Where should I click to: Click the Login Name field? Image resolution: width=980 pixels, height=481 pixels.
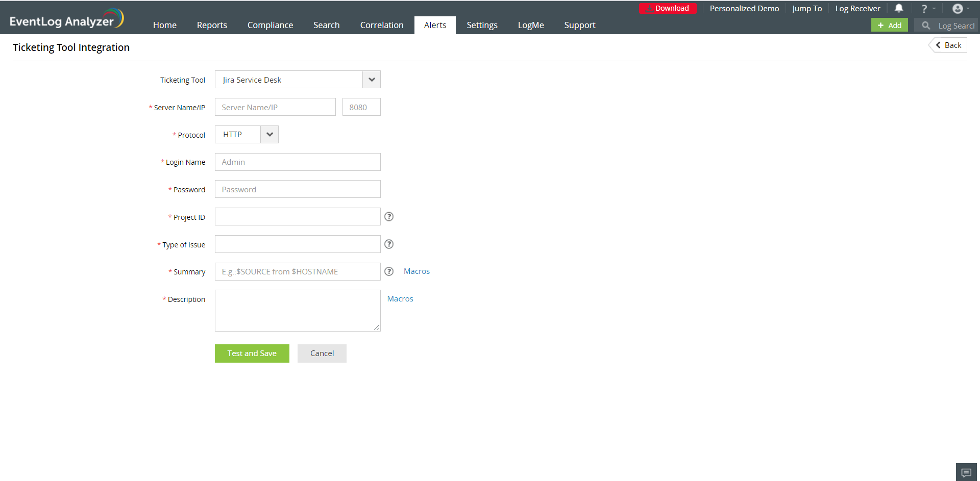click(298, 162)
